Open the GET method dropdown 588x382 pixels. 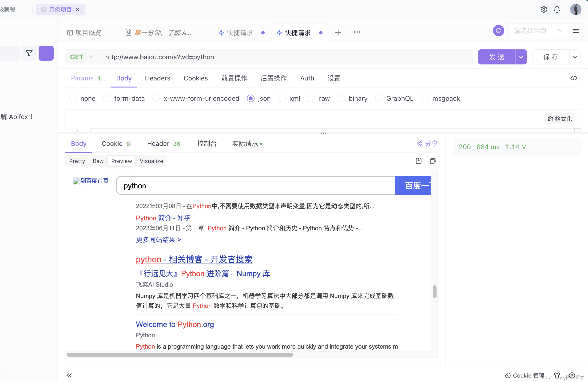(82, 57)
